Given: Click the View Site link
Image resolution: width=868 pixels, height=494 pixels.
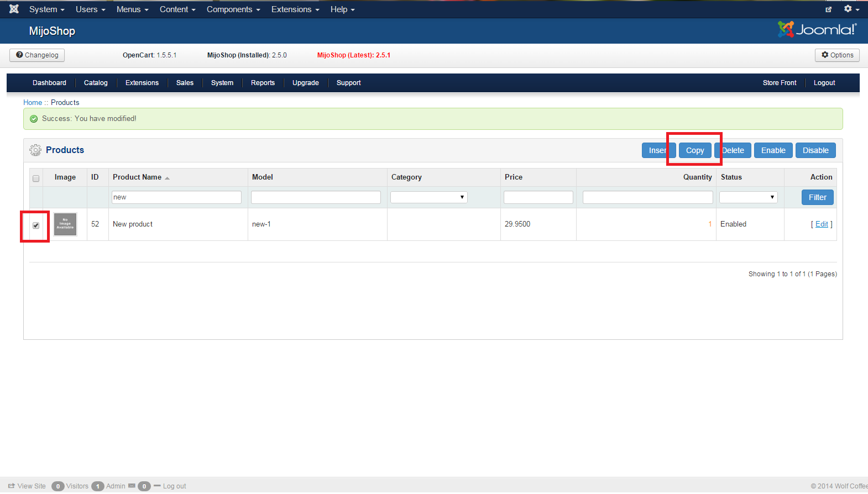Looking at the screenshot, I should coord(27,486).
